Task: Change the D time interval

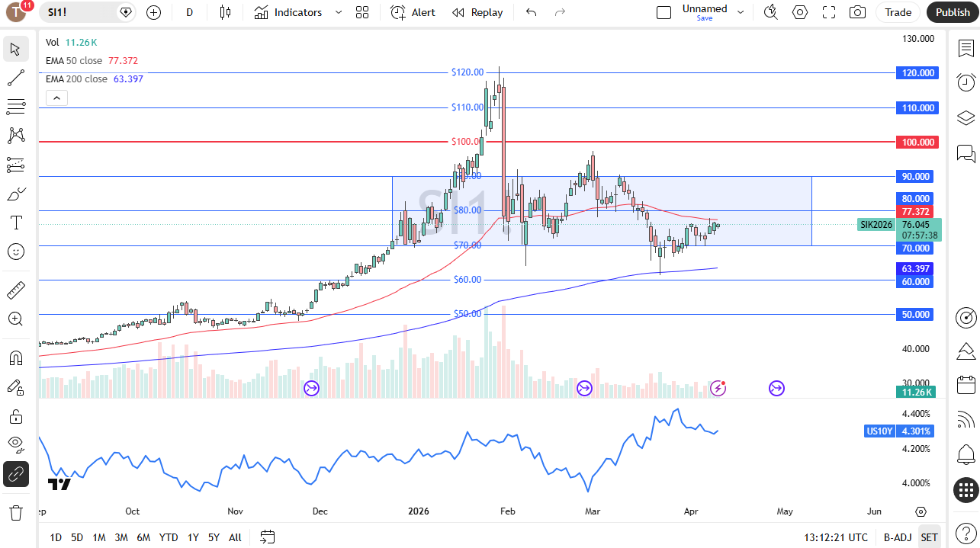Action: click(x=190, y=12)
